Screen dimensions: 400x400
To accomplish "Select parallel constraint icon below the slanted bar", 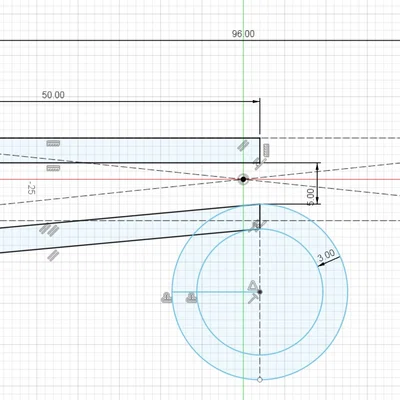I will click(53, 256).
